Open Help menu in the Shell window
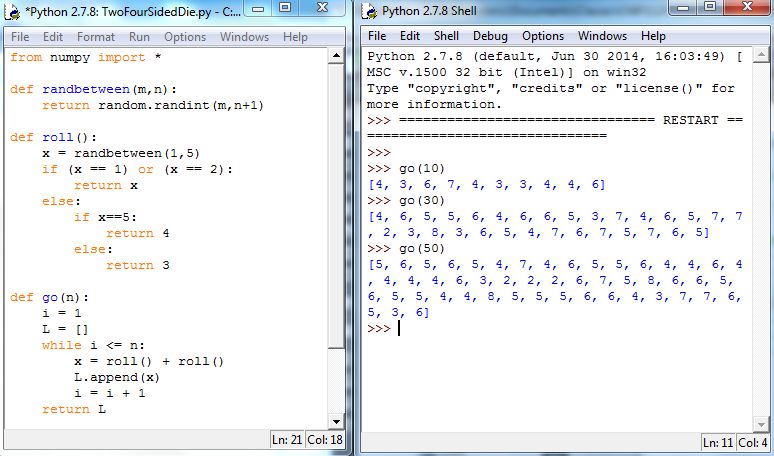Screen dimensions: 774x456 (653, 36)
